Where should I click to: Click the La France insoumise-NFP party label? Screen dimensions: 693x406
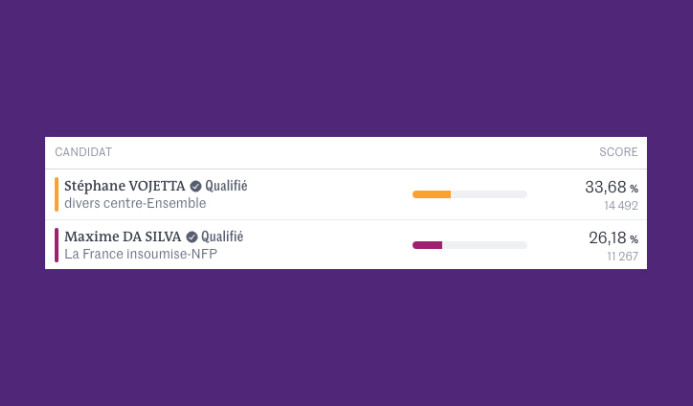coord(140,254)
